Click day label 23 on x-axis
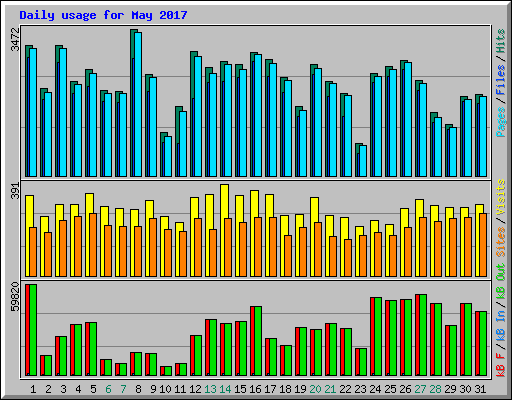The height and width of the screenshot is (400, 512). click(360, 389)
